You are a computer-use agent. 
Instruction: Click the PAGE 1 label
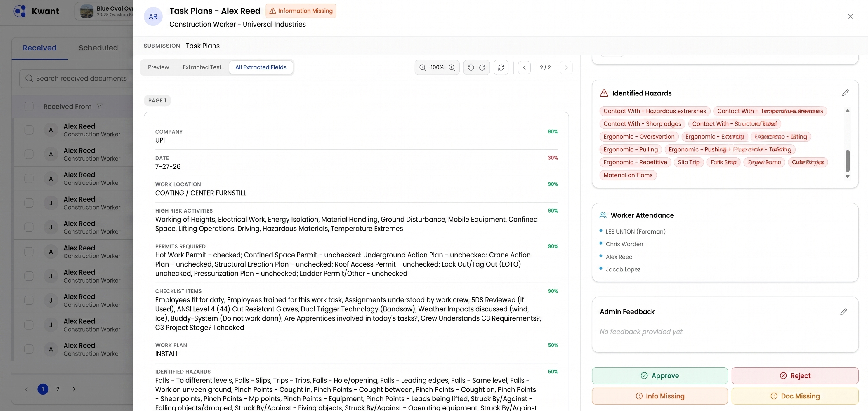[x=157, y=100]
